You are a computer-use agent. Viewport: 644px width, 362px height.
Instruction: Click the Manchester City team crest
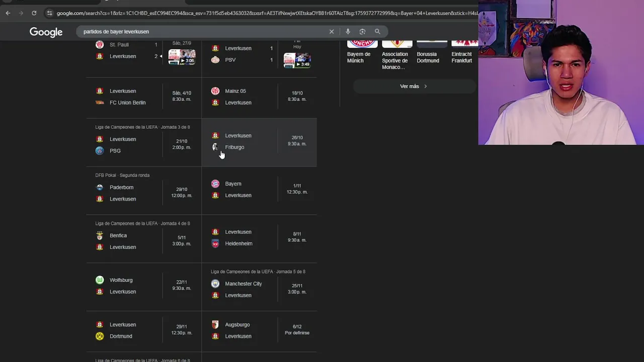[x=215, y=284]
